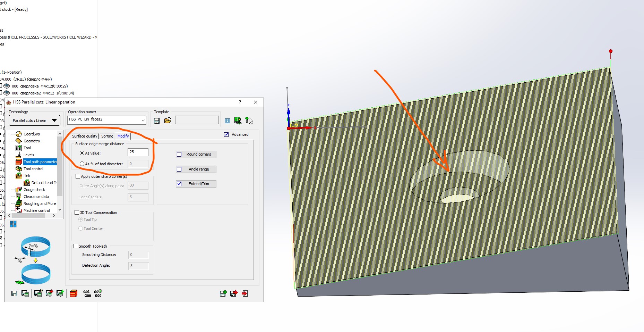Select Levels icon in the tree
Image resolution: width=644 pixels, height=332 pixels.
[x=19, y=155]
